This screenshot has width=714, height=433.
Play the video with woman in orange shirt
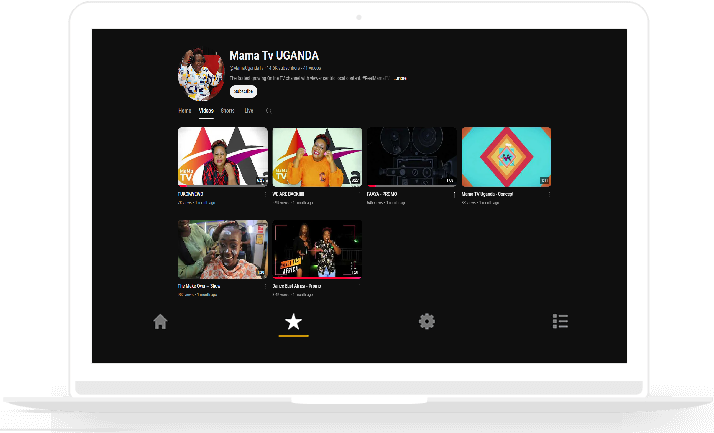[317, 157]
